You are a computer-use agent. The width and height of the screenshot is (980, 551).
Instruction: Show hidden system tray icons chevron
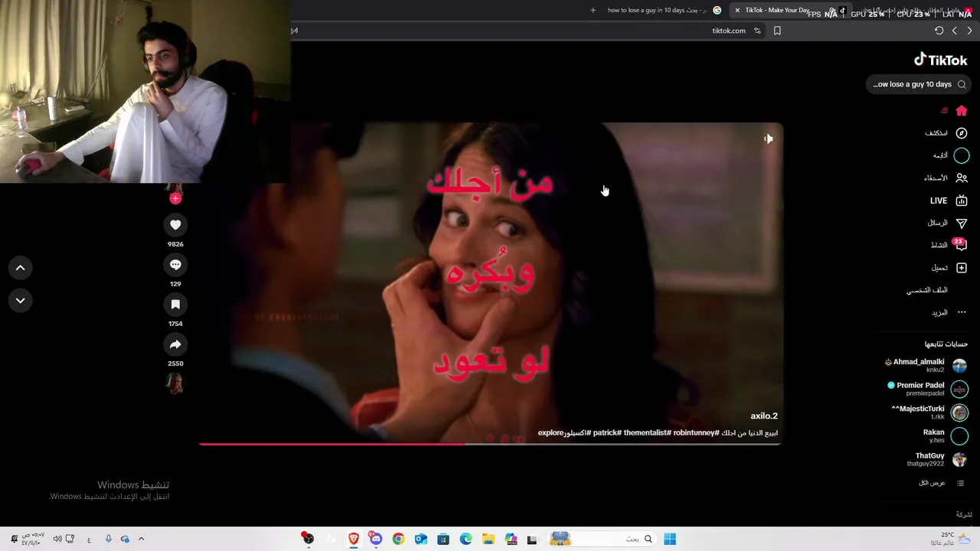(141, 539)
